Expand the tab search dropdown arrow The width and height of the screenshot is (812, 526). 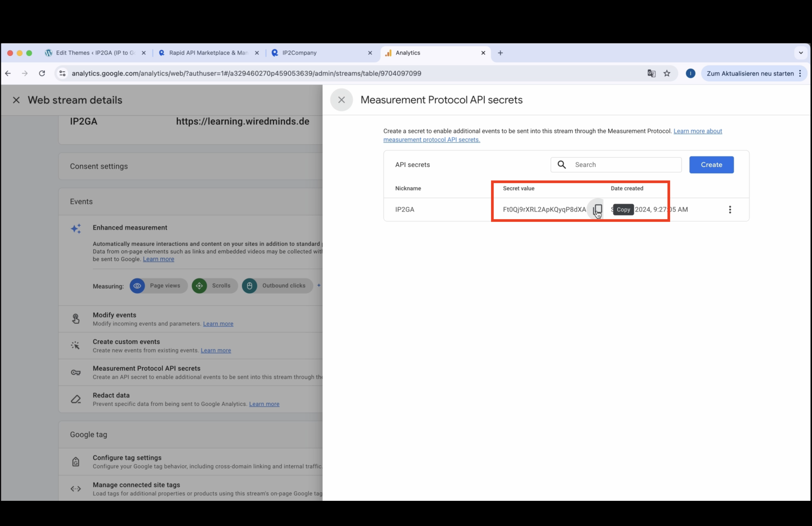pyautogui.click(x=801, y=53)
